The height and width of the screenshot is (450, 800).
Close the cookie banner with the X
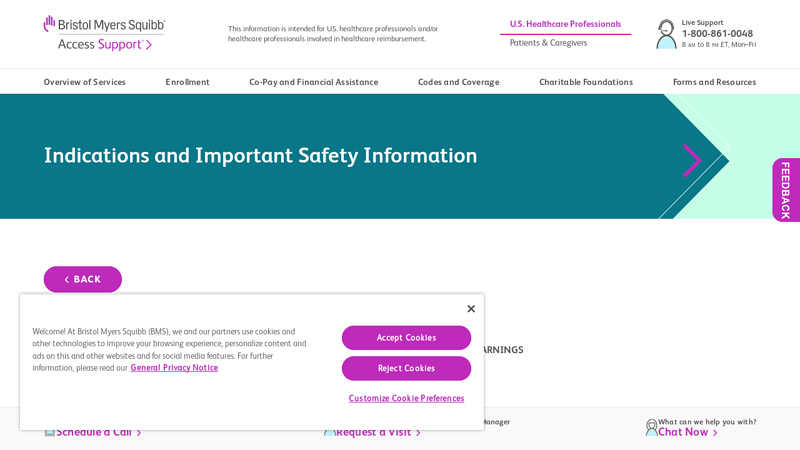pyautogui.click(x=471, y=309)
